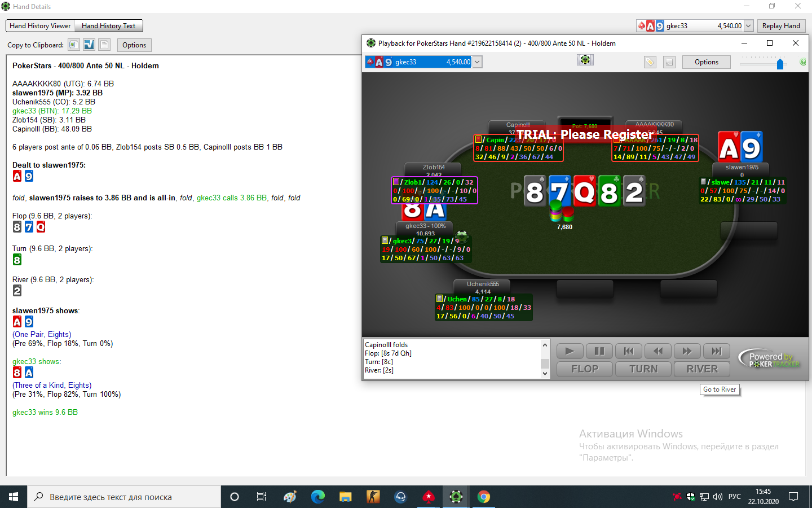812x508 pixels.
Task: Switch to Hand History Text tab
Action: pos(108,26)
